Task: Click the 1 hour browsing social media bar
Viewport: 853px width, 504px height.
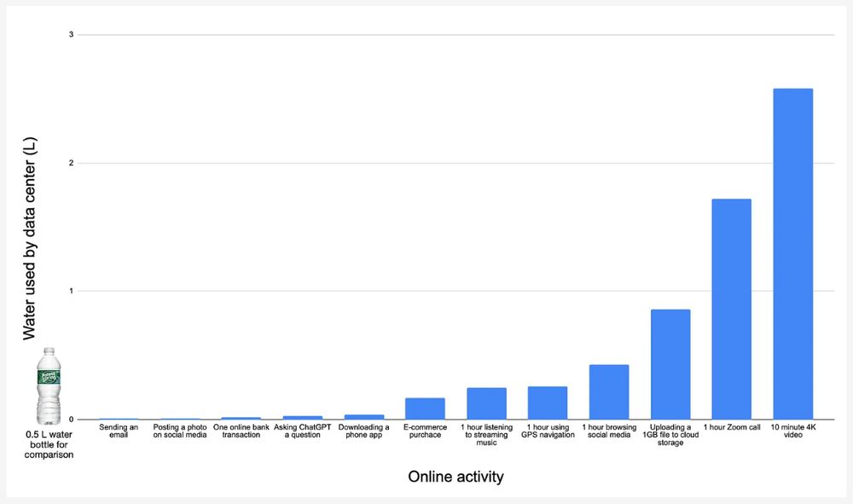Action: click(609, 392)
